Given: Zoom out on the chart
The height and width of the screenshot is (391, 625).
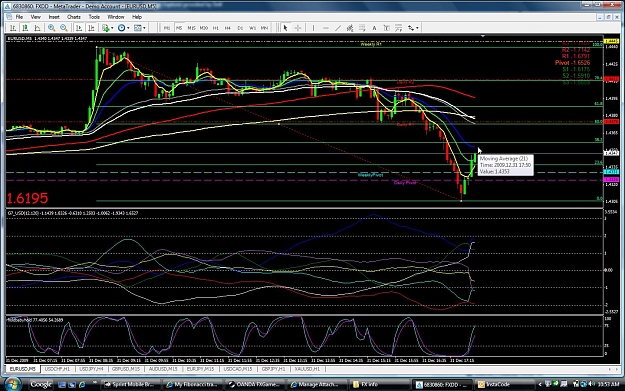Looking at the screenshot, I should [x=64, y=28].
